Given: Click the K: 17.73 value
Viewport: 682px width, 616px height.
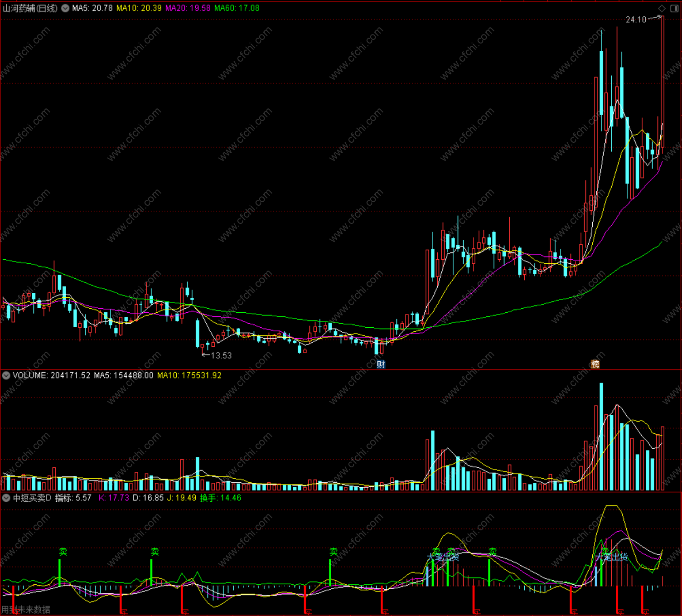Looking at the screenshot, I should coord(114,498).
